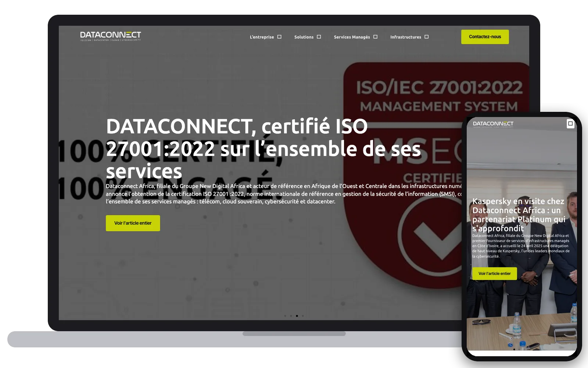Tap the "Kaspersky en visite chez Dataconnect Africa" headline
Image resolution: width=588 pixels, height=368 pixels.
coord(519,215)
